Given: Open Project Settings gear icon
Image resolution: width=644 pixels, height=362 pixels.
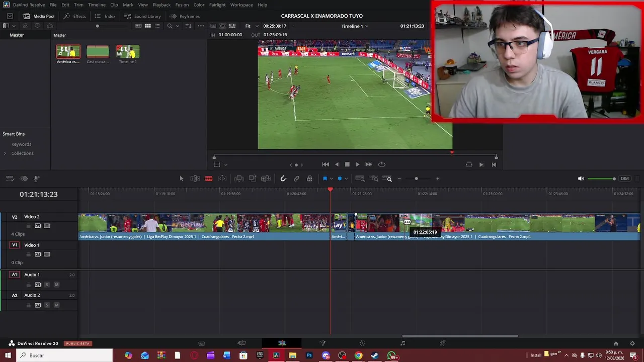Looking at the screenshot, I should (632, 343).
